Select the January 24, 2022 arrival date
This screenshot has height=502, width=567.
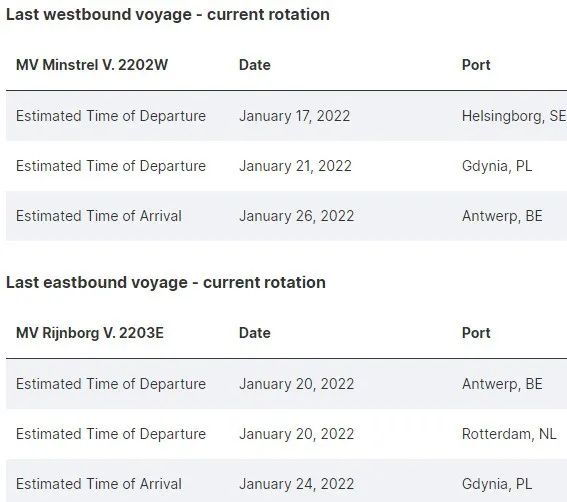point(297,484)
